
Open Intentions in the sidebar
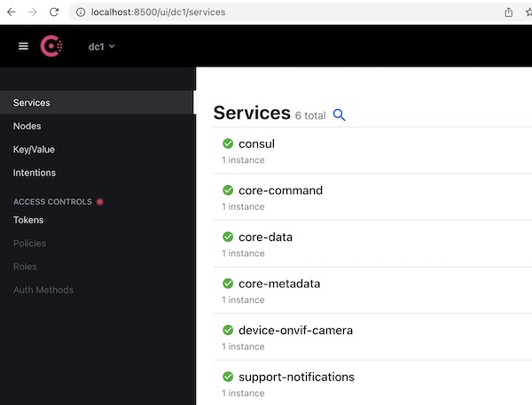(x=35, y=173)
